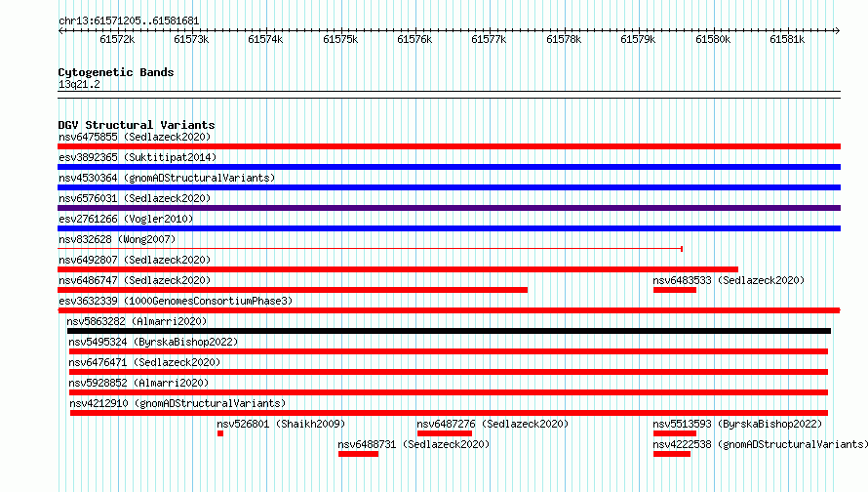Click the 61581k ruler label
The width and height of the screenshot is (868, 492).
tap(787, 39)
